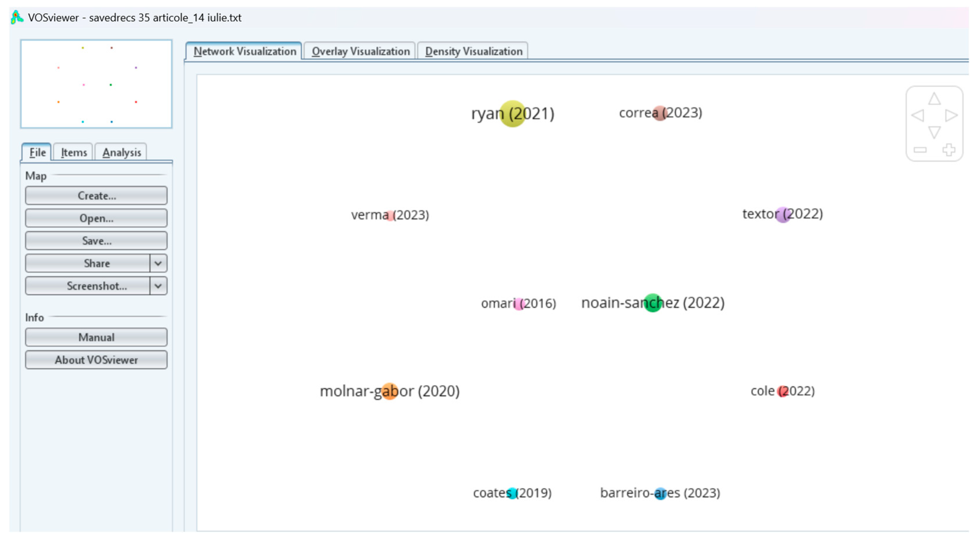Click the pan down arrow icon
The image size is (980, 539).
[x=934, y=132]
